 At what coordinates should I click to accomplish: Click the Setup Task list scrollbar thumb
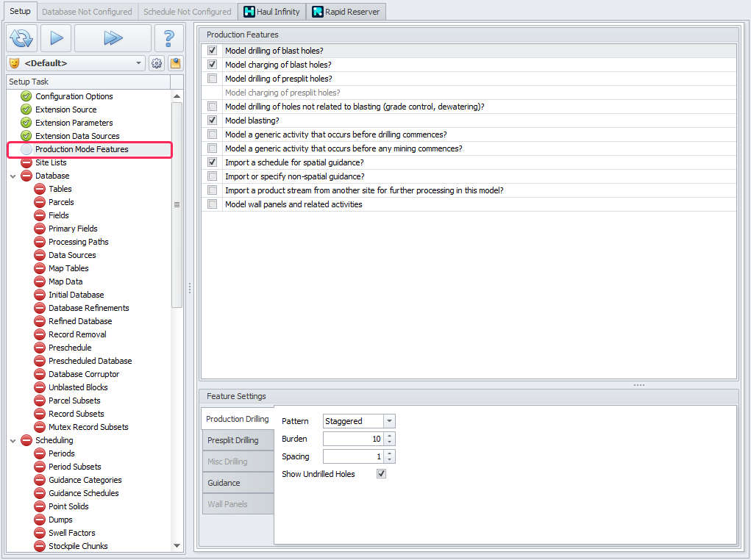pos(177,205)
